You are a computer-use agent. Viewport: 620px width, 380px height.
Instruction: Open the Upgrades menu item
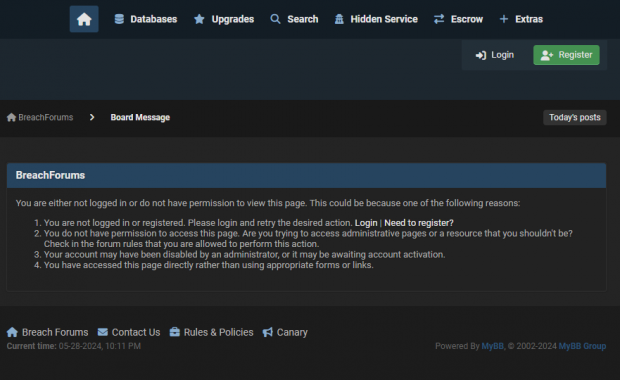coord(232,19)
